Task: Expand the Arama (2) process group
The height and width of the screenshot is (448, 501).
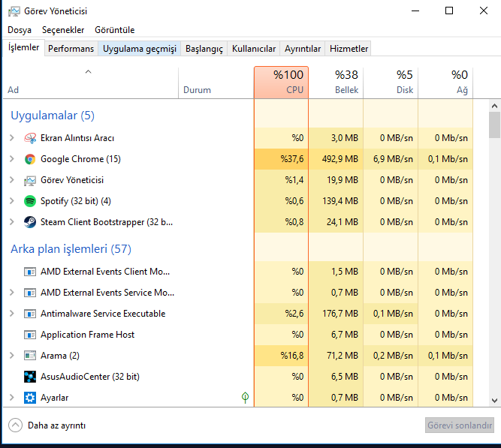Action: (12, 356)
